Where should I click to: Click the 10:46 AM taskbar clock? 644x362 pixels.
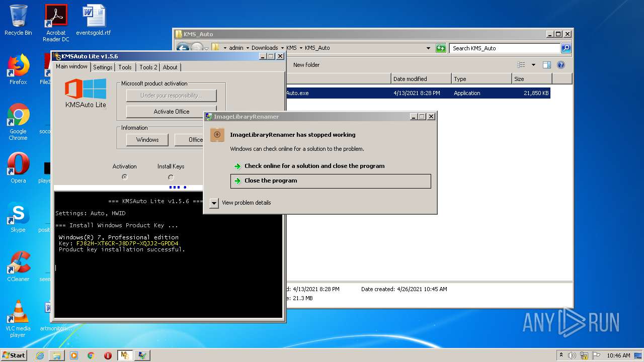(618, 355)
